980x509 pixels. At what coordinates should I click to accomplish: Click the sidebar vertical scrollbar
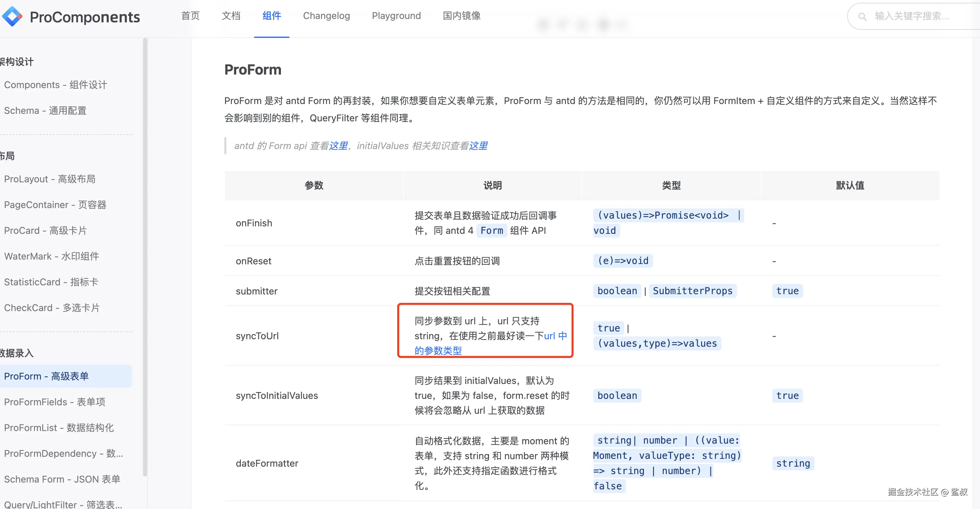tap(145, 257)
